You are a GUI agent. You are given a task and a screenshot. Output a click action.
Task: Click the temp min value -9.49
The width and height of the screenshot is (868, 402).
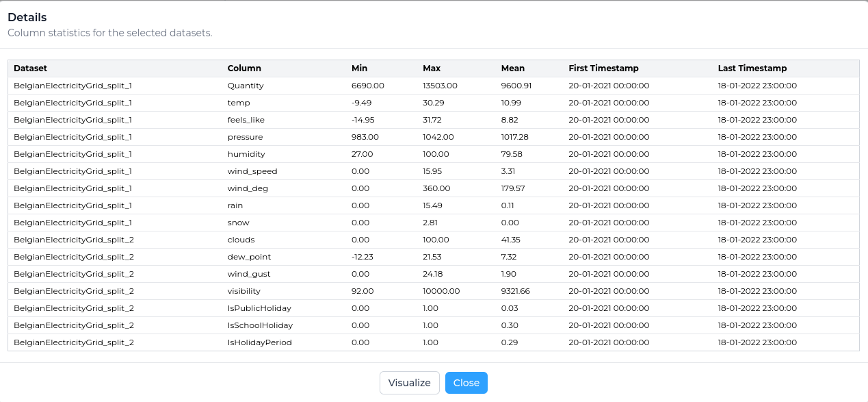click(361, 103)
